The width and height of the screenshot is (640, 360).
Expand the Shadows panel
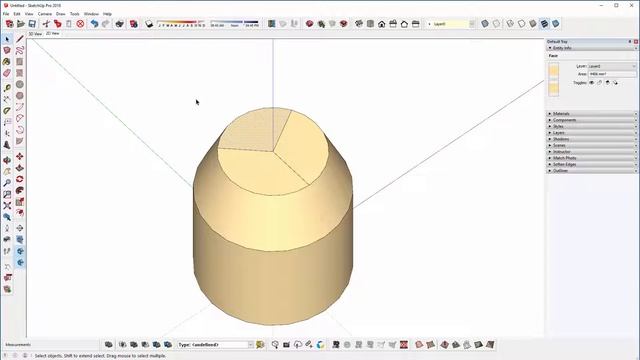pos(592,139)
